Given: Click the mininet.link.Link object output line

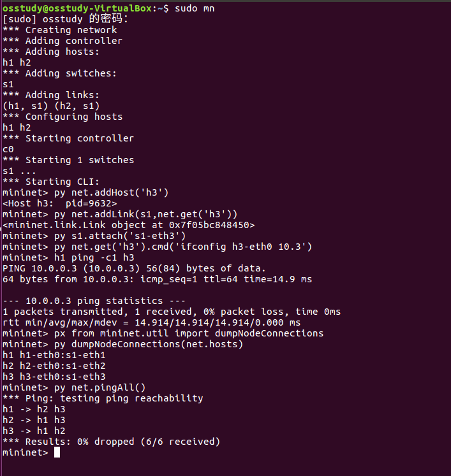Looking at the screenshot, I should (x=129, y=225).
